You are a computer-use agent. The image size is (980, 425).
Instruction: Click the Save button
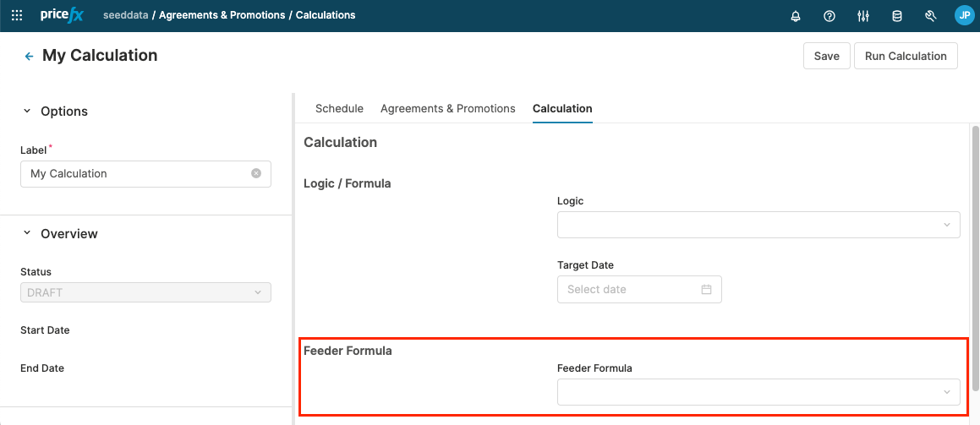tap(826, 56)
